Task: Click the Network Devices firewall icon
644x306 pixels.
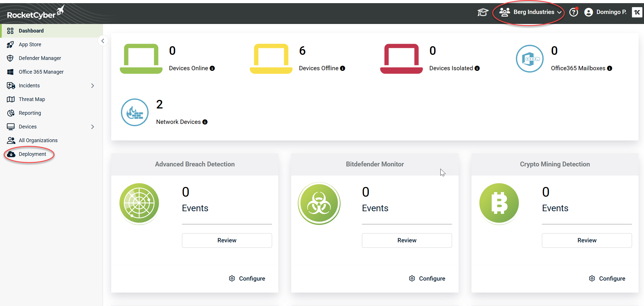Action: (x=135, y=112)
